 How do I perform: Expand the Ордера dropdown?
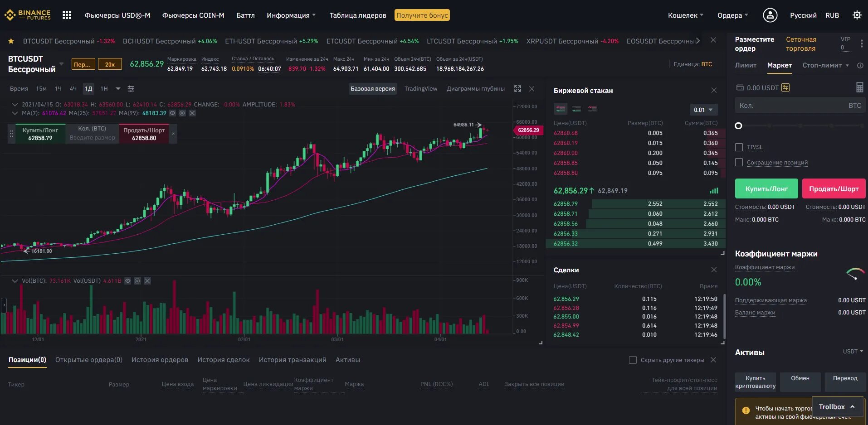[732, 15]
